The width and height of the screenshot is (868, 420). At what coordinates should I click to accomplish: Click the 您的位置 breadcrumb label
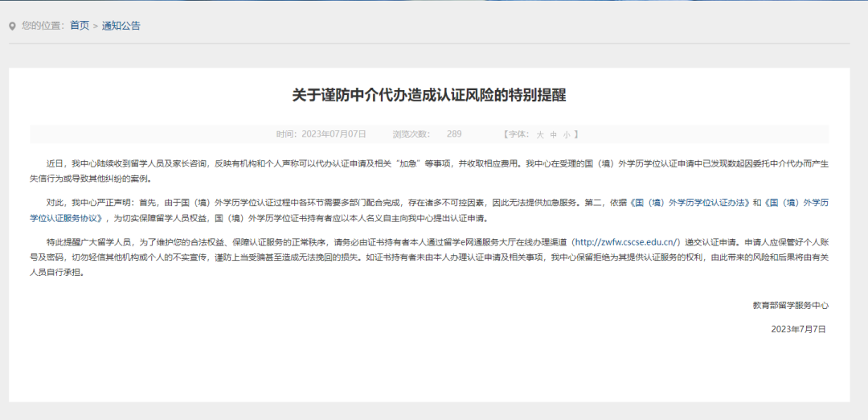coord(43,26)
